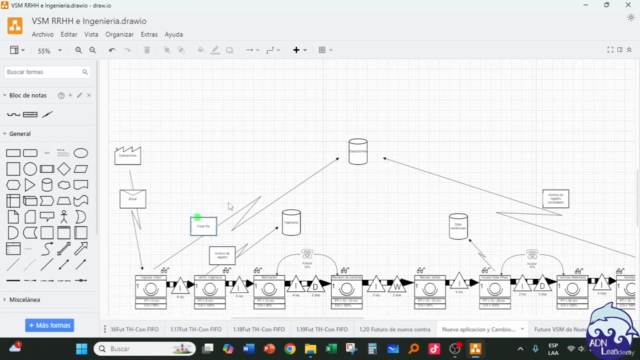Click the fill color bucket icon
Screen dimensions: 640x360
201,50
